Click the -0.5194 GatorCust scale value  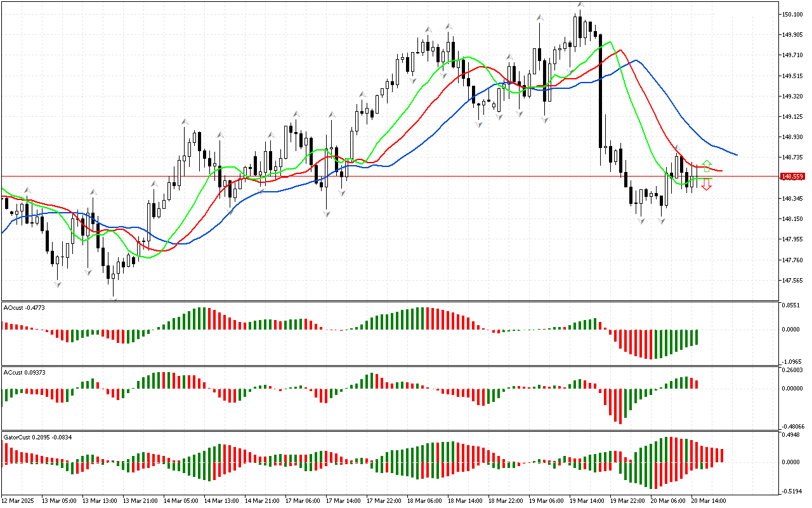click(790, 491)
